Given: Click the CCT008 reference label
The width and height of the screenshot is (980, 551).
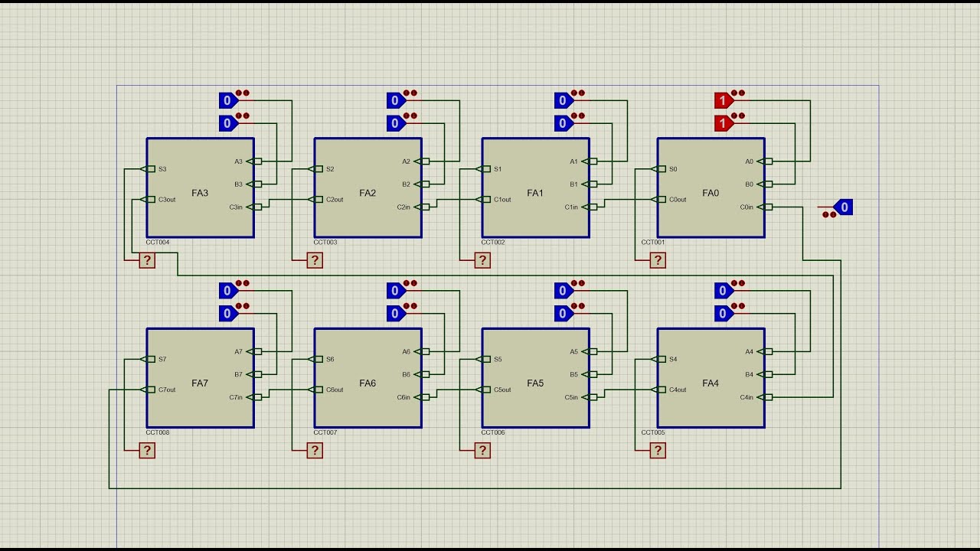Looking at the screenshot, I should (x=158, y=433).
